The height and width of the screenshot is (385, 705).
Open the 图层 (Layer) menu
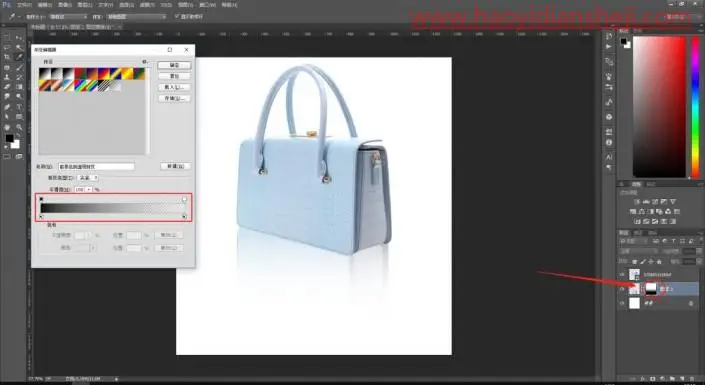pos(85,5)
